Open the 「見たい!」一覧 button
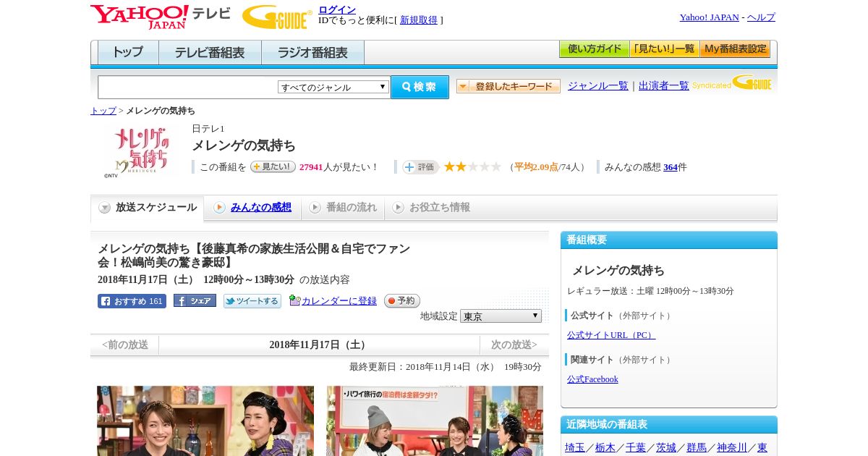Screen dimensions: 868x456 [664, 49]
